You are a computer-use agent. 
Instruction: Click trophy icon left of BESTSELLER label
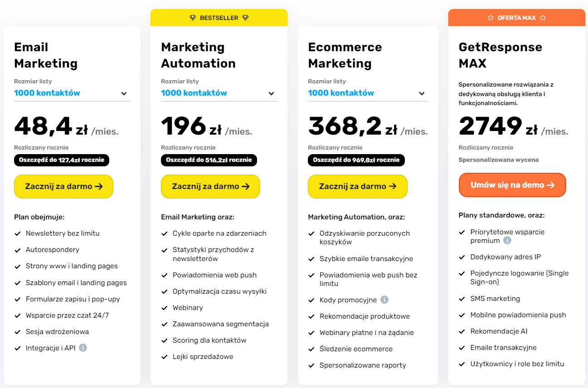193,18
